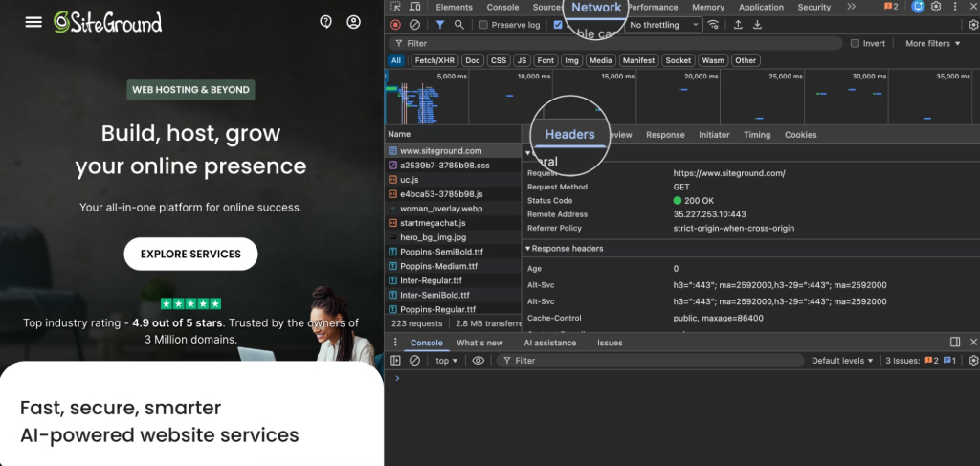The width and height of the screenshot is (980, 466).
Task: Create a live expression with the eye icon
Action: pyautogui.click(x=479, y=361)
